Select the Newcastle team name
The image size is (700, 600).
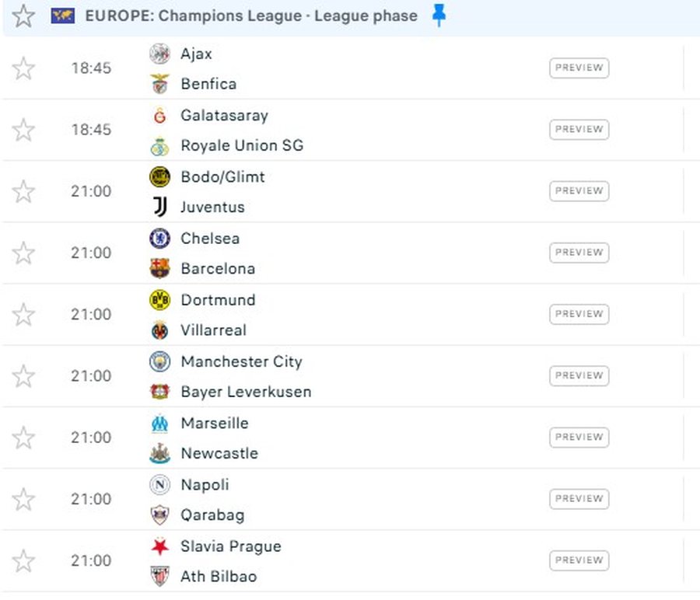point(219,453)
